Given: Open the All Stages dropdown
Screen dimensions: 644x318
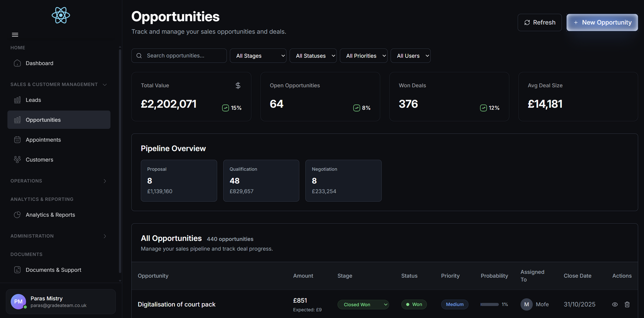Looking at the screenshot, I should pyautogui.click(x=258, y=56).
